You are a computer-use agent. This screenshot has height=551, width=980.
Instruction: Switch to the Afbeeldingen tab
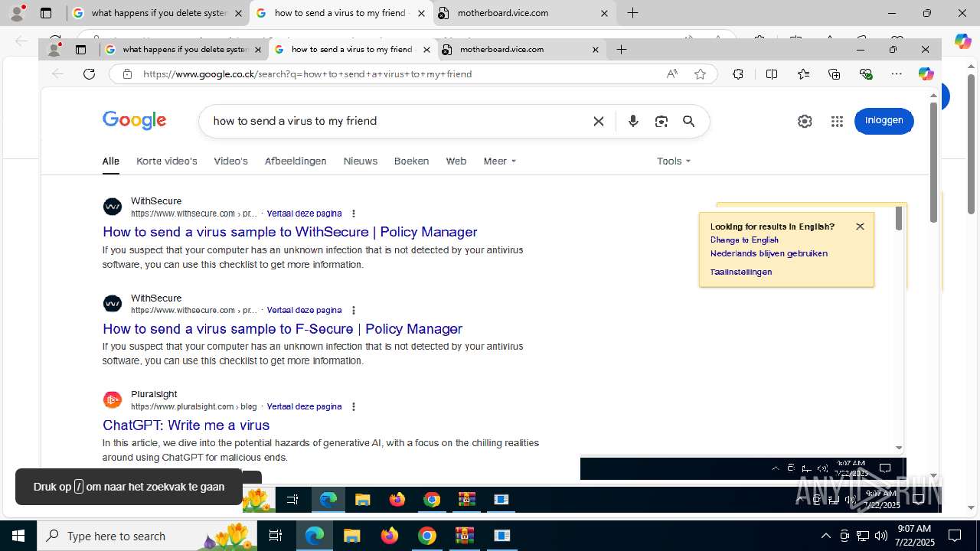(296, 161)
